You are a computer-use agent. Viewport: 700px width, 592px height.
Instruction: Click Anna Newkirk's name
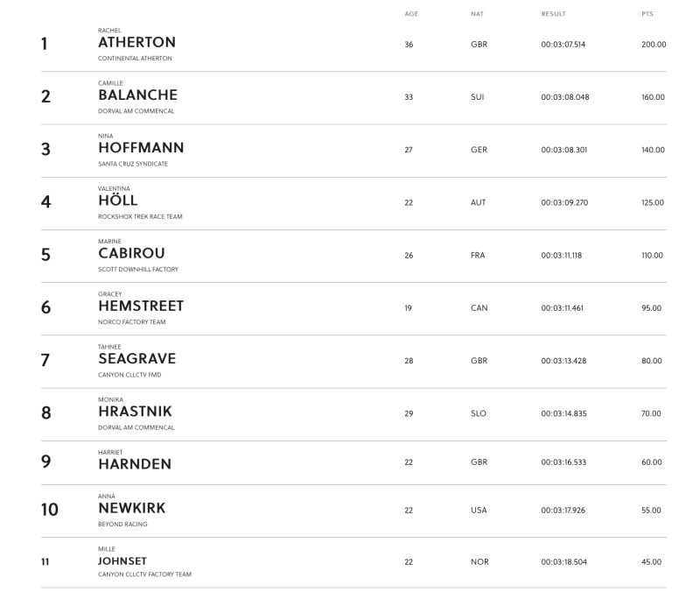click(131, 508)
